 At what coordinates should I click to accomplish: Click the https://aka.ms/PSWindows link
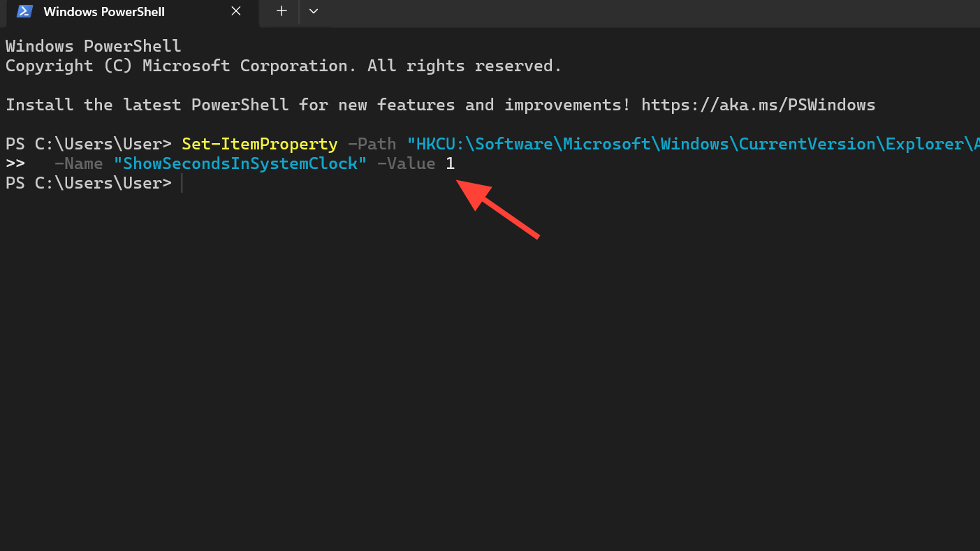(x=758, y=105)
